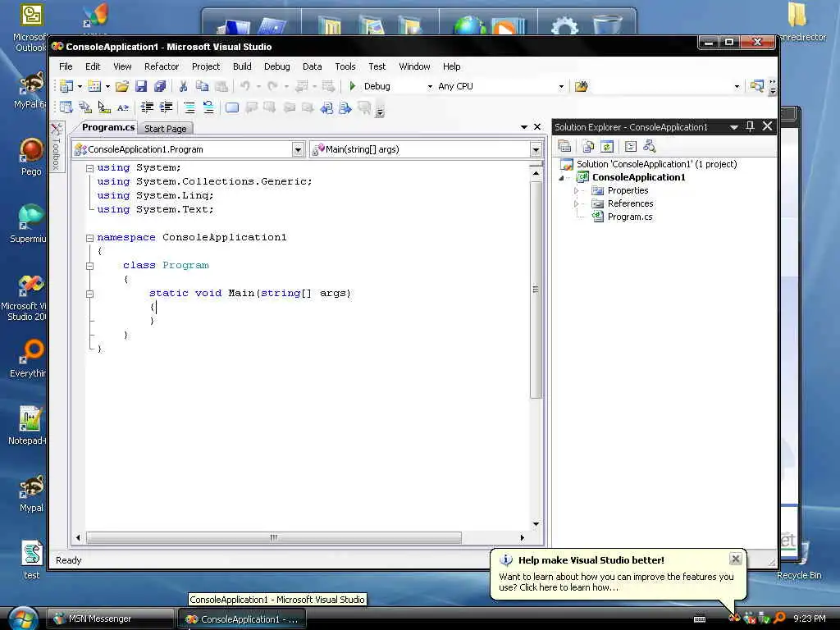The height and width of the screenshot is (630, 840).
Task: Toggle auto-hide pin on Solution Explorer
Action: pyautogui.click(x=750, y=126)
